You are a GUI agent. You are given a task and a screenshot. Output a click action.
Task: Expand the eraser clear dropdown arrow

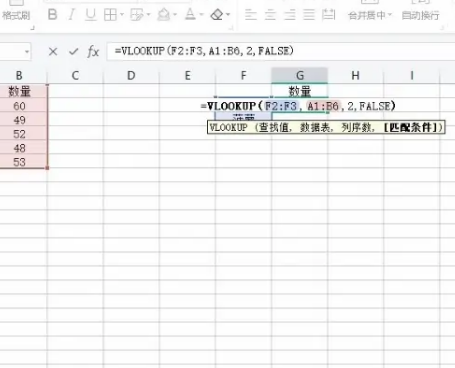pyautogui.click(x=228, y=15)
